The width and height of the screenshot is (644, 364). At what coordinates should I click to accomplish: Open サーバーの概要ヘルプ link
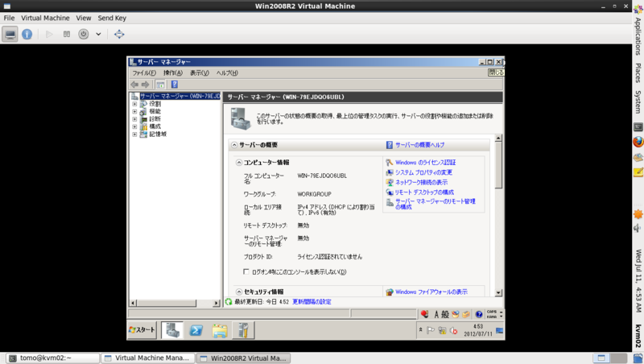coord(419,145)
